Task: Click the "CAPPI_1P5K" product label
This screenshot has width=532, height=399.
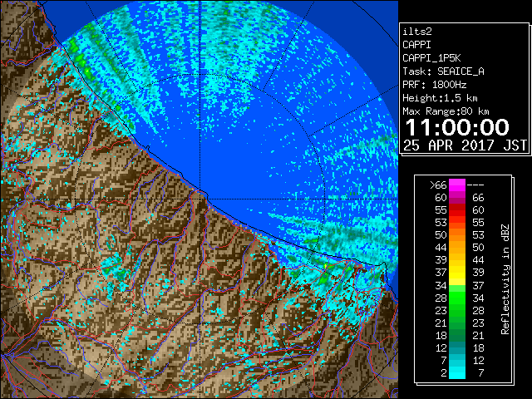Action: tap(431, 58)
